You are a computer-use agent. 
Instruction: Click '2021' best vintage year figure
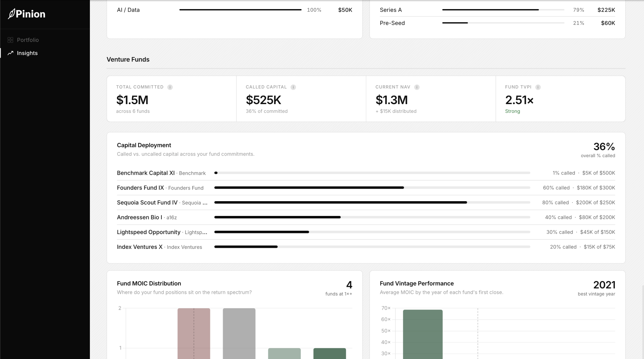(x=604, y=285)
